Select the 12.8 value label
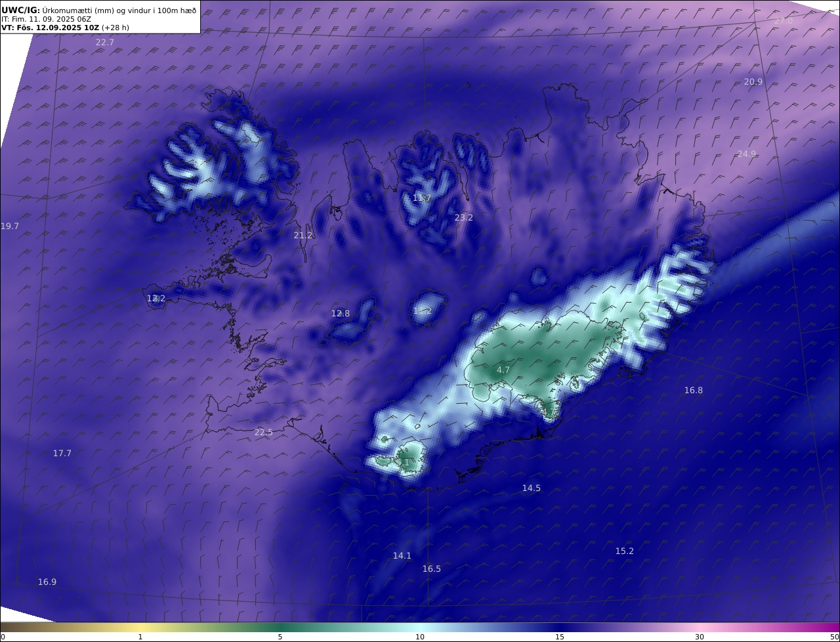Viewport: 840px width, 642px height. point(341,314)
